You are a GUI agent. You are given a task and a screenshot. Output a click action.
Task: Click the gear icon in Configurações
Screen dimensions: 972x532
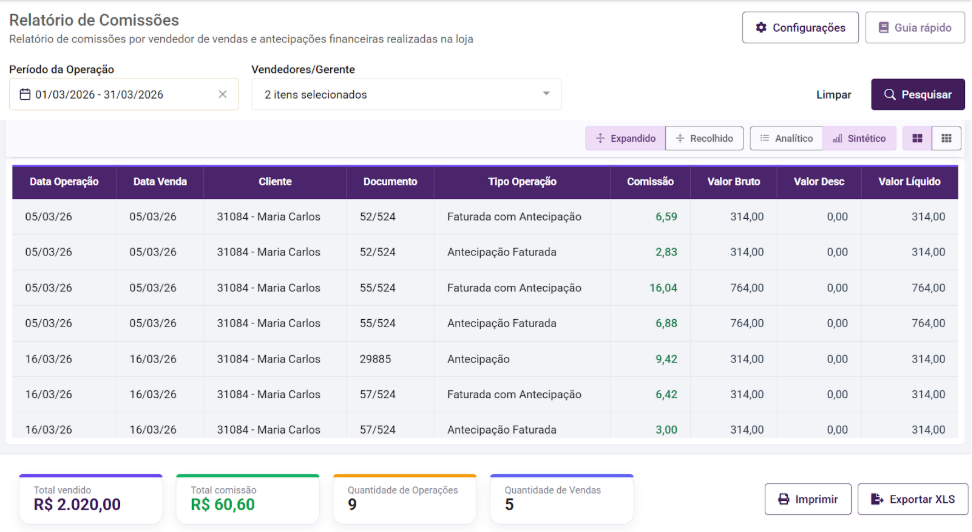(761, 28)
